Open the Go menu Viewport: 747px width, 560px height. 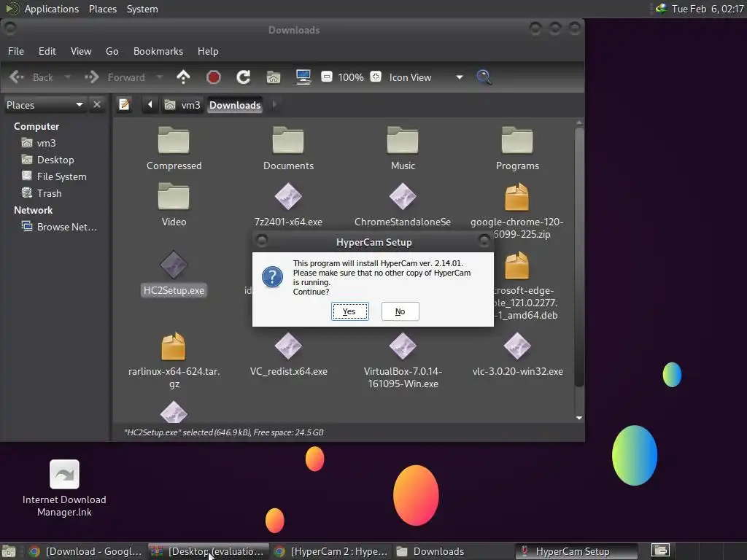pyautogui.click(x=112, y=51)
